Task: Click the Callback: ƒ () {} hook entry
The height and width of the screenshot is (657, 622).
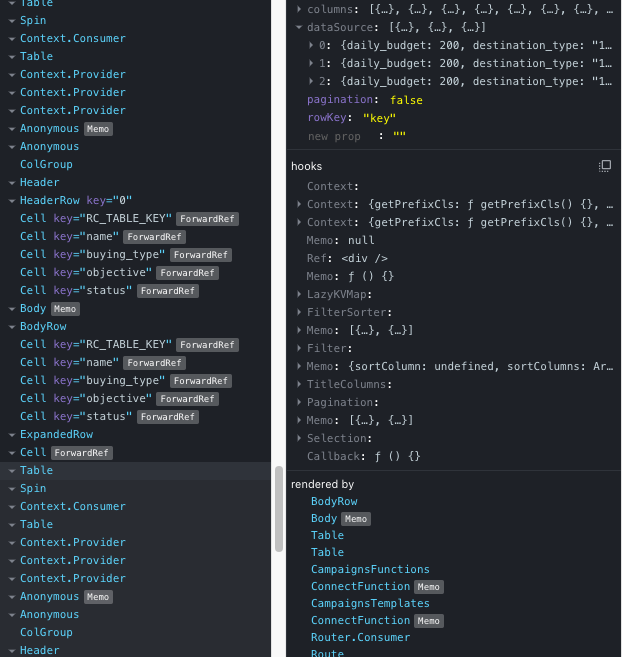Action: 363,456
